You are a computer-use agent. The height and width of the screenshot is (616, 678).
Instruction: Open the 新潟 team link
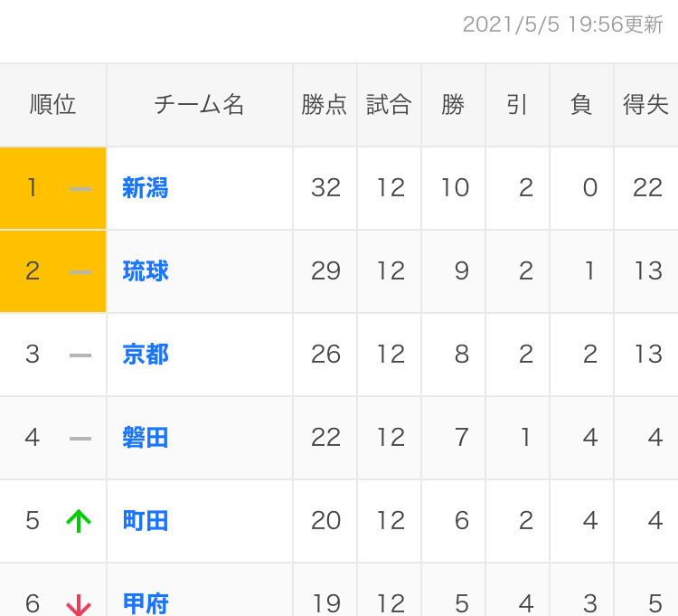tap(146, 188)
